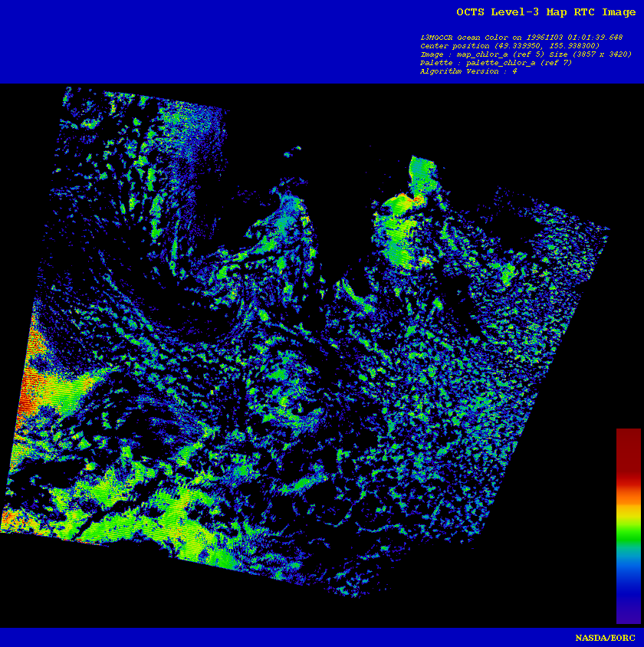644x647 pixels.
Task: Select the Center position coordinates text
Action: point(510,45)
